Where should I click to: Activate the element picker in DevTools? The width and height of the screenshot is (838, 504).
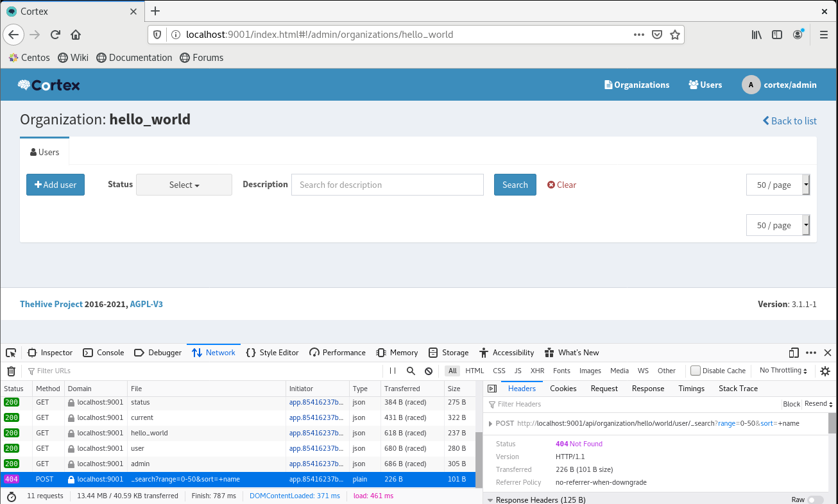[x=11, y=353]
